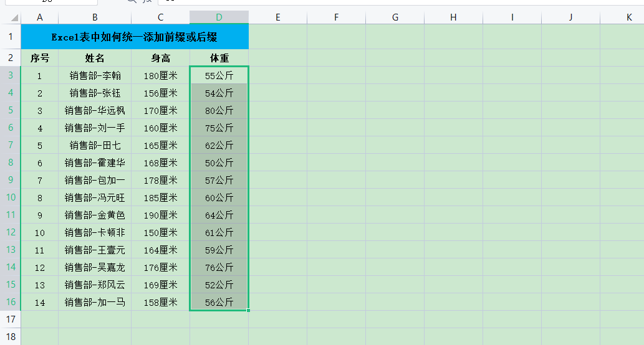Click the 76公斤 weight cell
This screenshot has height=345, width=644.
click(x=219, y=267)
